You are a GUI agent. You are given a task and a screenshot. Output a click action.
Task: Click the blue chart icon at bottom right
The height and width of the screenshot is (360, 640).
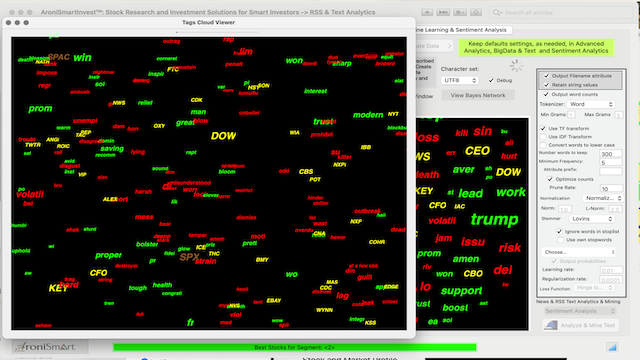click(x=612, y=347)
